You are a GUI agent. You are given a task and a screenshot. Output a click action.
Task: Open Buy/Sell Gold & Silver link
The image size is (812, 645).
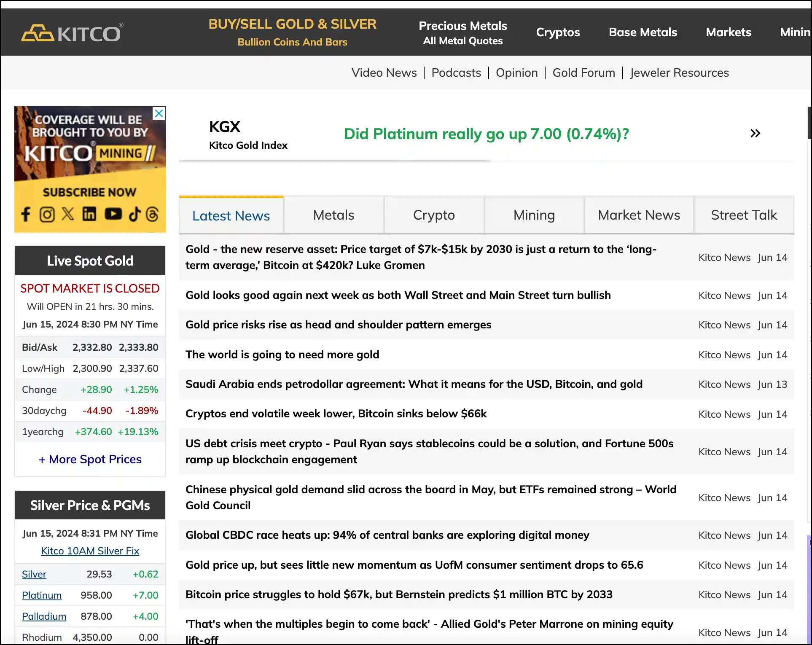[x=292, y=32]
